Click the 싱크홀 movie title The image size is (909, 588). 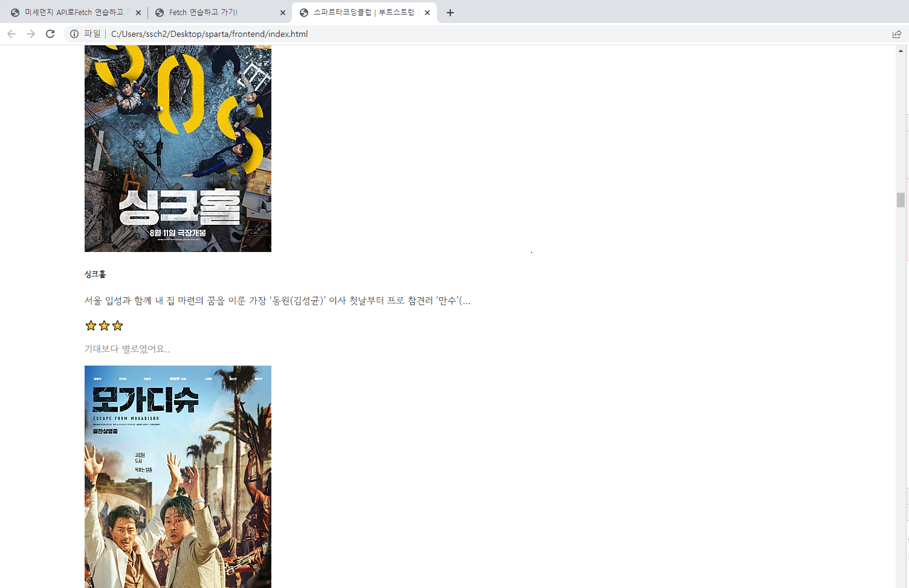pyautogui.click(x=95, y=274)
